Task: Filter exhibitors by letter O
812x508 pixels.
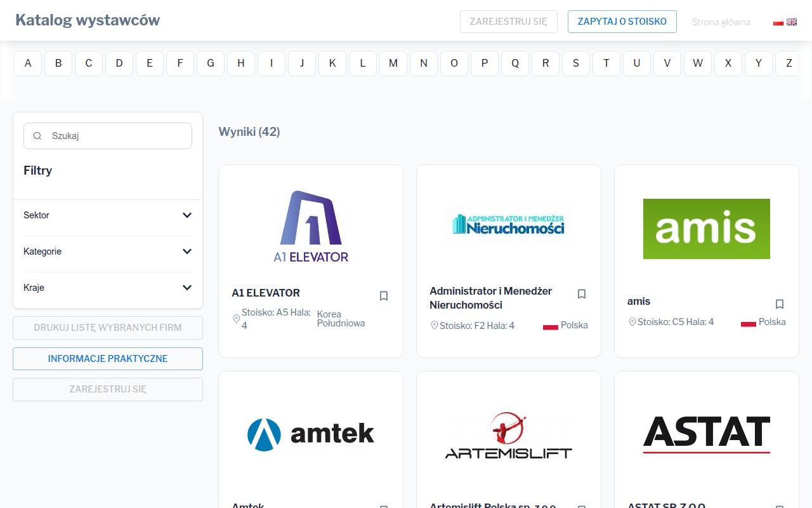Action: coord(454,63)
